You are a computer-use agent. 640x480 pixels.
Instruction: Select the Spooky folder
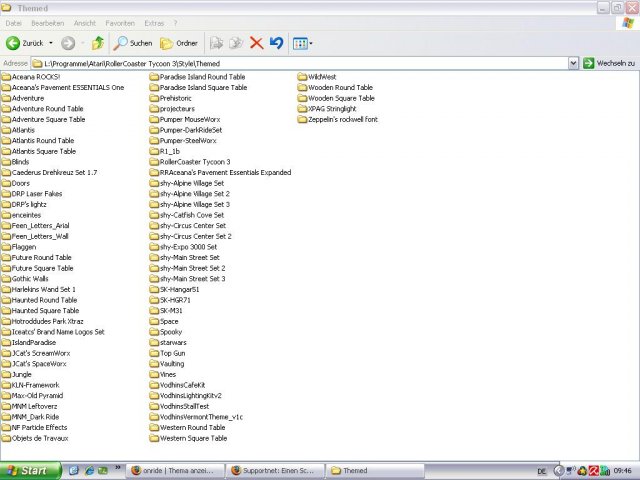166,331
